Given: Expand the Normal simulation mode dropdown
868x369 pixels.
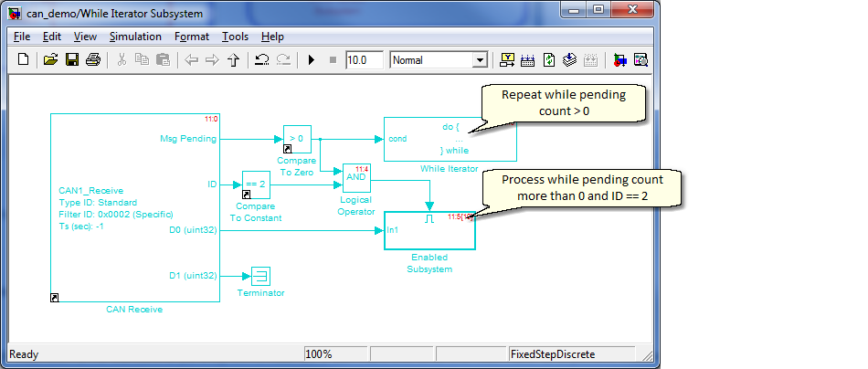Looking at the screenshot, I should click(480, 59).
